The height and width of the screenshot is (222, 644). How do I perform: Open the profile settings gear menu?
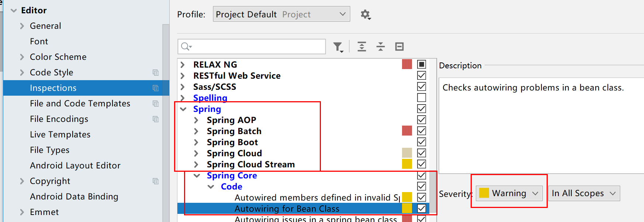click(366, 14)
